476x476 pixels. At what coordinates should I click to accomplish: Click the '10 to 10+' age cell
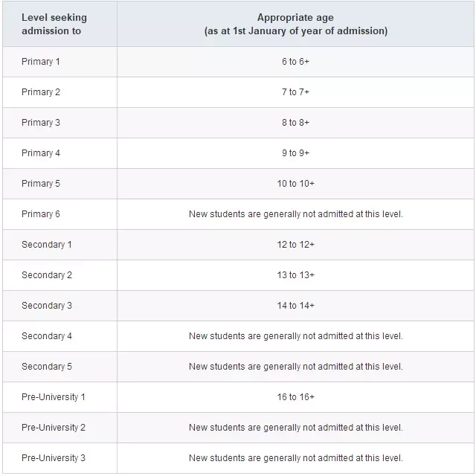[295, 184]
